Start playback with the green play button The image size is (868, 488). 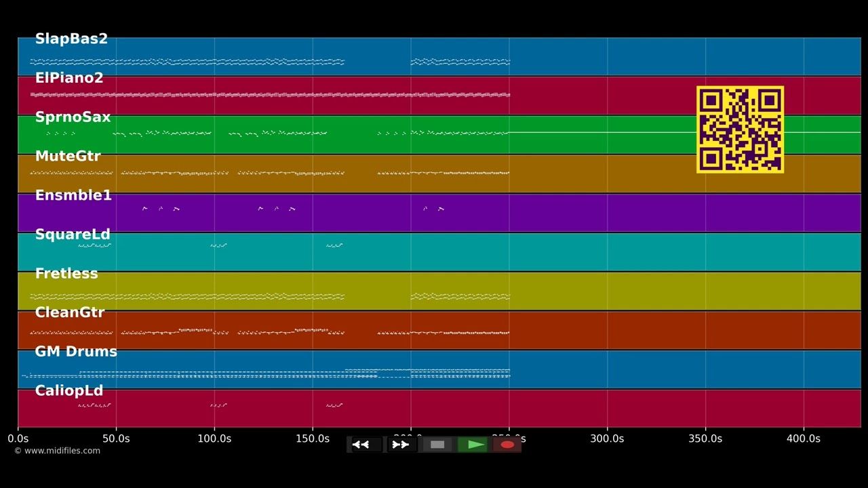click(x=473, y=445)
